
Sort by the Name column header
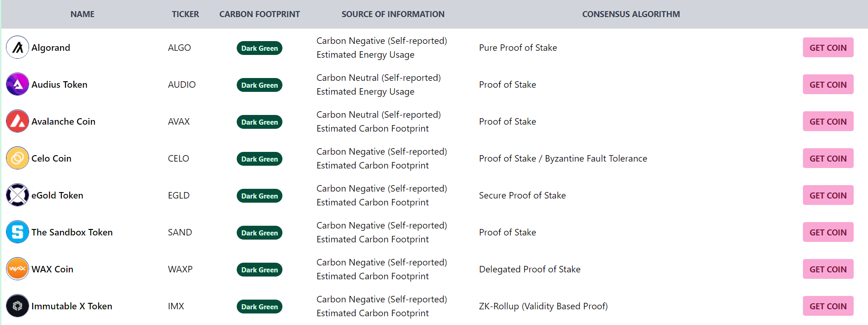click(82, 14)
